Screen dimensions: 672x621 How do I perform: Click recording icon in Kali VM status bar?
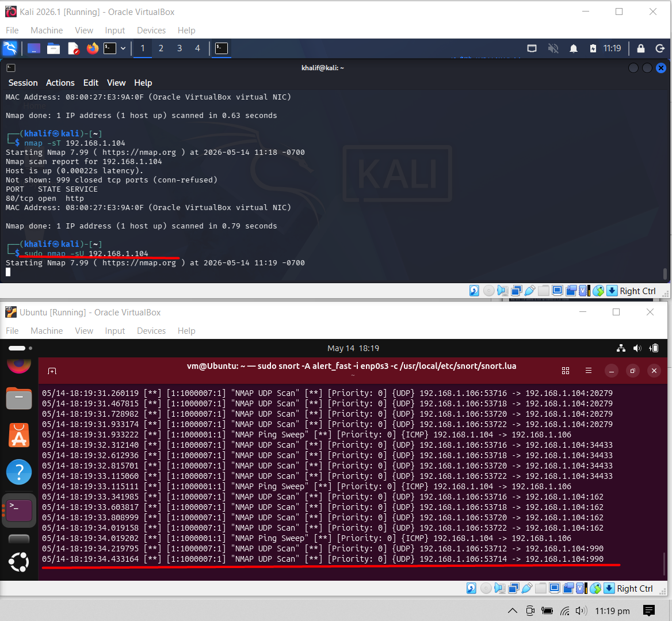[571, 291]
